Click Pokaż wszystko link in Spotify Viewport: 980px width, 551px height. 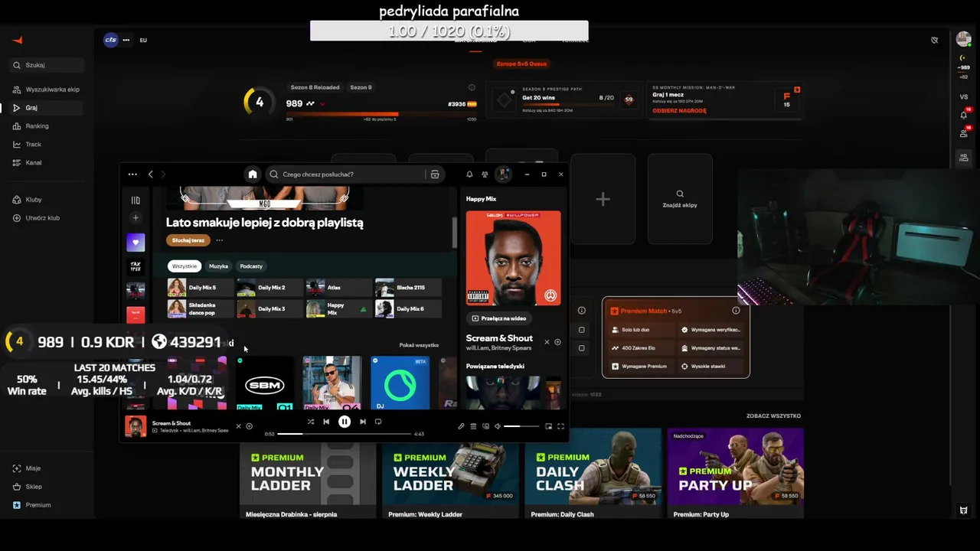[419, 345]
